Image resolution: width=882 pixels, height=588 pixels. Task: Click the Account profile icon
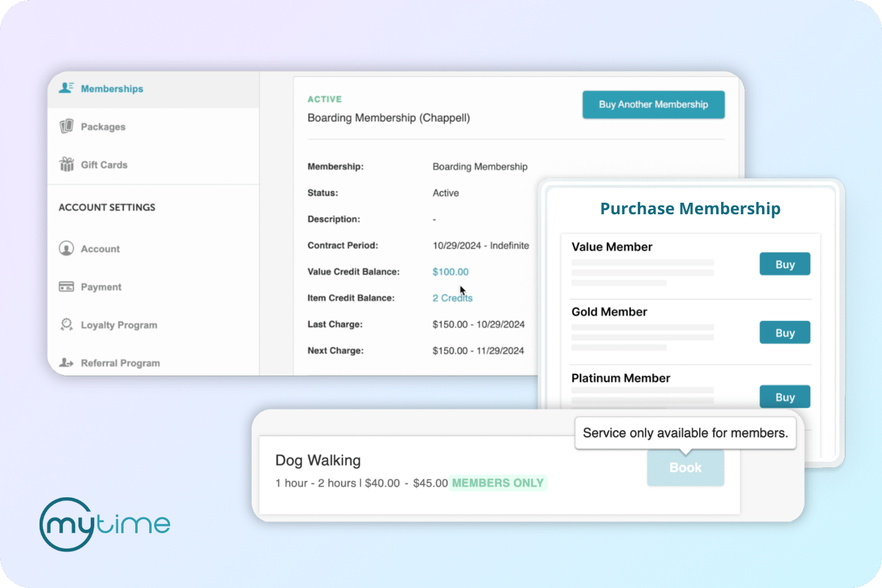pyautogui.click(x=66, y=248)
